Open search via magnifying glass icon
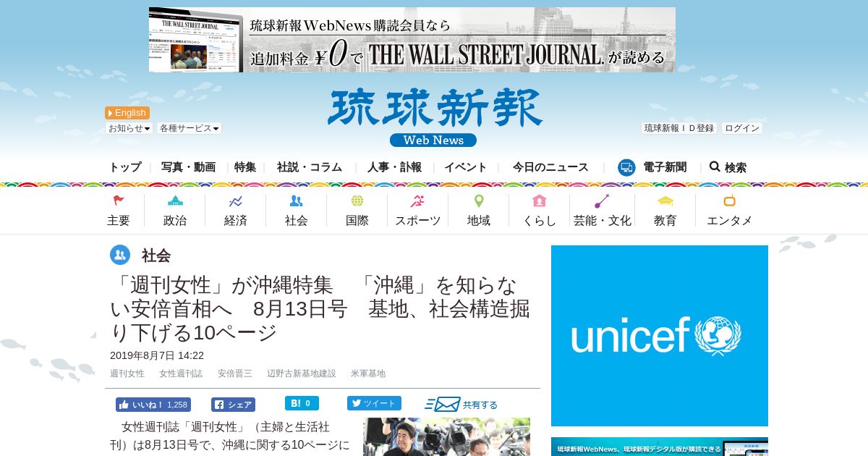This screenshot has width=868, height=456. click(715, 166)
